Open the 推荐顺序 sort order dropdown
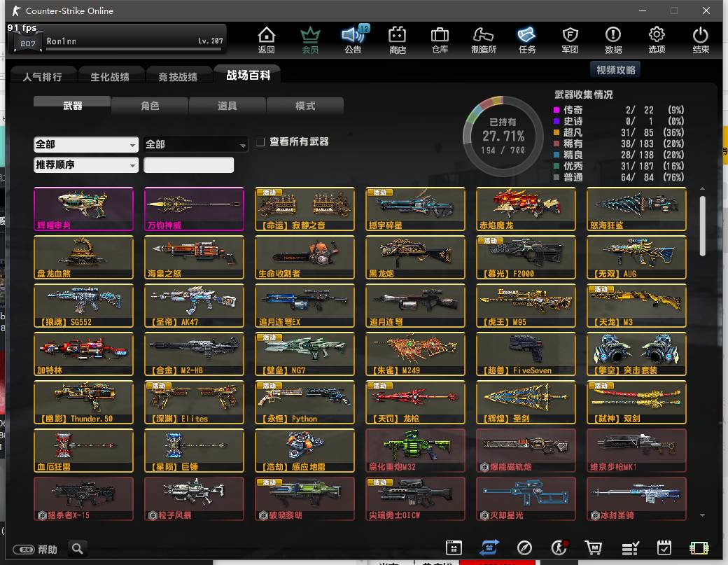Viewport: 728px width, 565px height. click(x=86, y=165)
